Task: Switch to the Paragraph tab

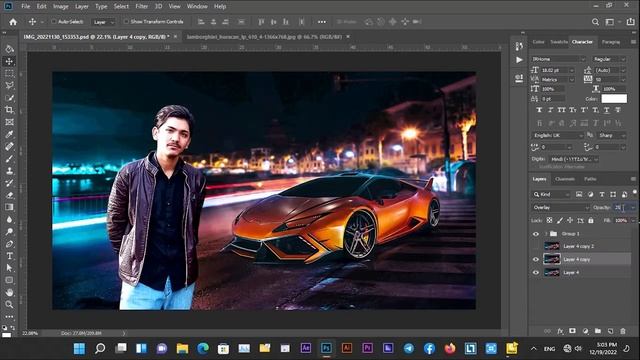Action: pyautogui.click(x=611, y=42)
